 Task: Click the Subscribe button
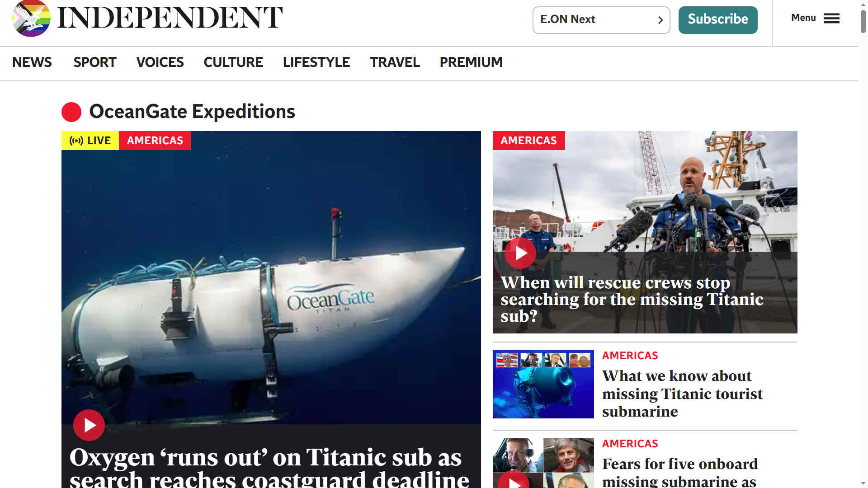718,20
